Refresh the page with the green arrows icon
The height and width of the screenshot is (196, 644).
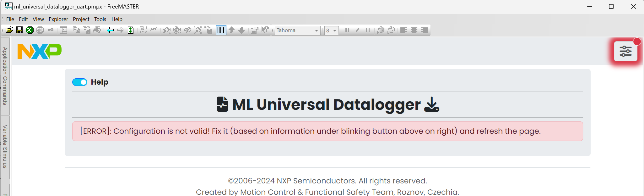(x=131, y=30)
